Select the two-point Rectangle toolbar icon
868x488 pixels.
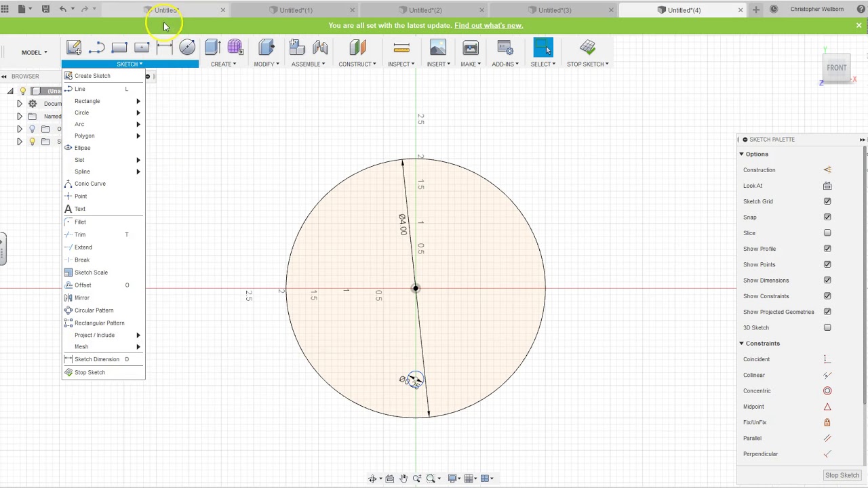[119, 47]
